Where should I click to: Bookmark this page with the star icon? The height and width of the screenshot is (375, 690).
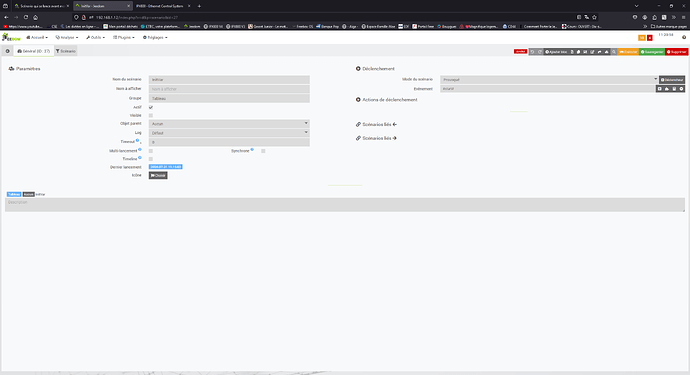click(x=595, y=17)
